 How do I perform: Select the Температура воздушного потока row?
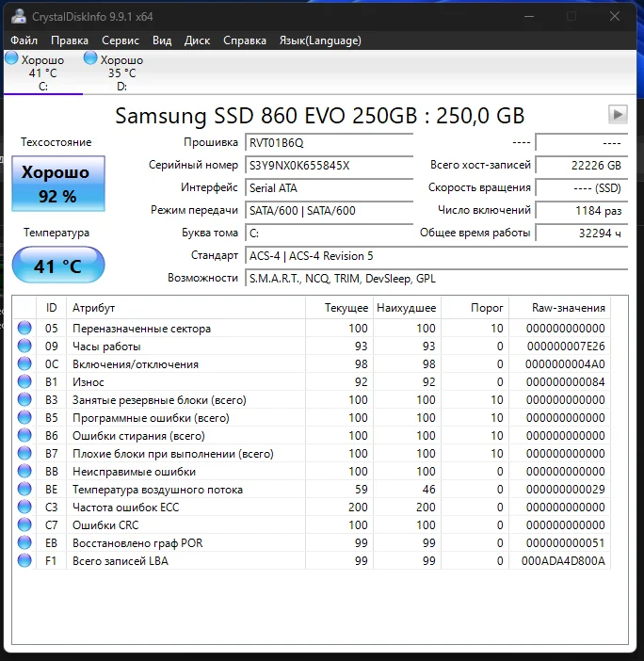pos(312,489)
